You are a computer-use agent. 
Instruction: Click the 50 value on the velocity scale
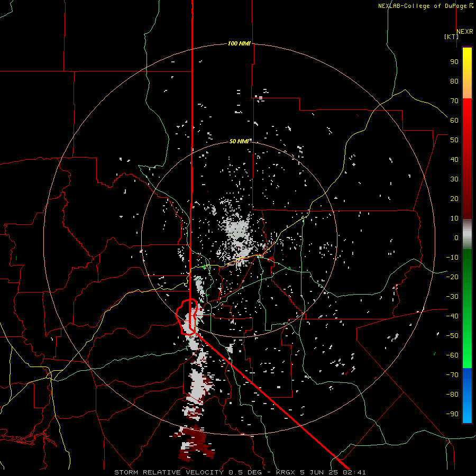tap(454, 140)
